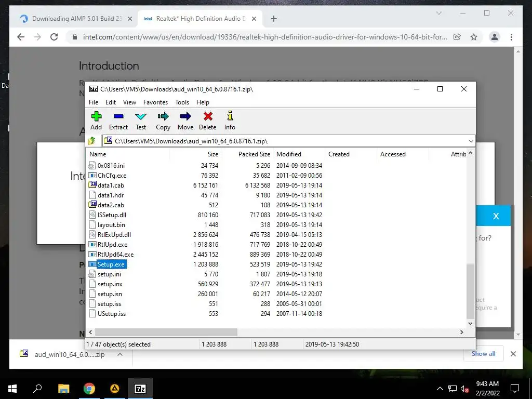Select the RtlUpd.exe file icon
This screenshot has width=532, height=399.
pyautogui.click(x=92, y=244)
